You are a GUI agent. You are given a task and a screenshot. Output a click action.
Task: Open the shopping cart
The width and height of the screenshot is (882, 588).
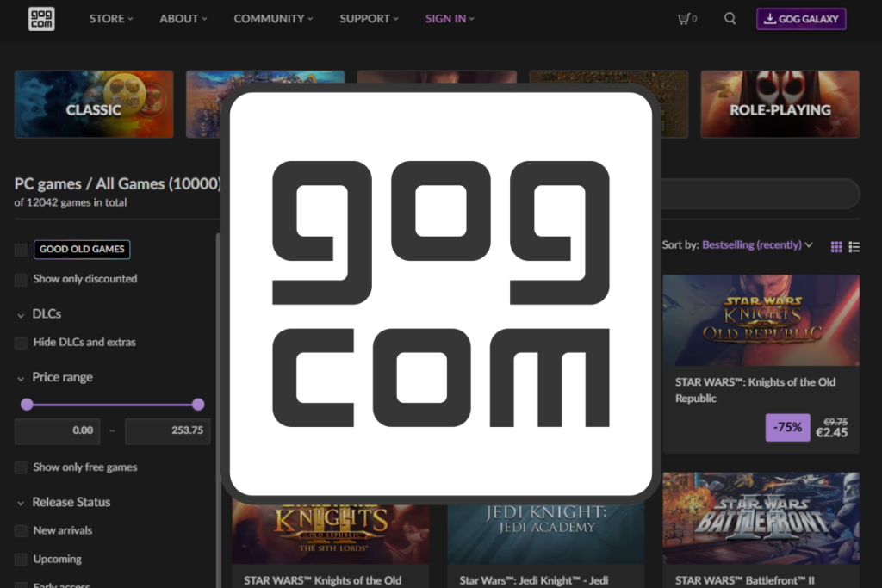pos(686,19)
